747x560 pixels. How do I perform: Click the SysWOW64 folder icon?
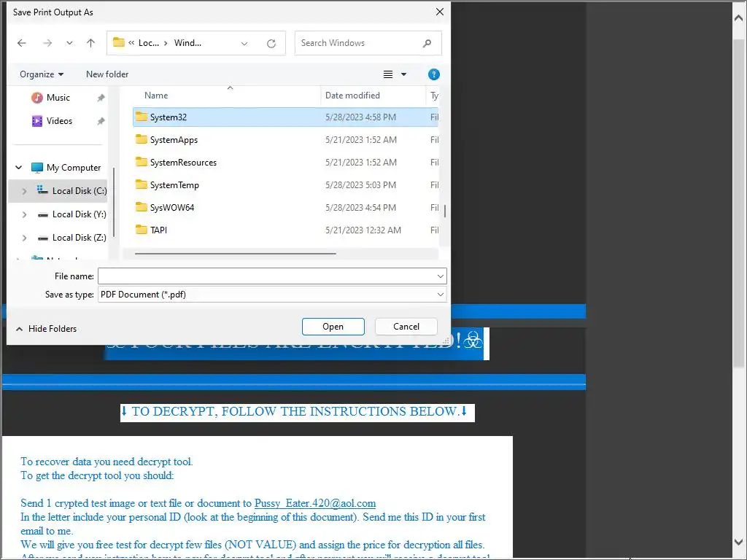[x=141, y=207]
